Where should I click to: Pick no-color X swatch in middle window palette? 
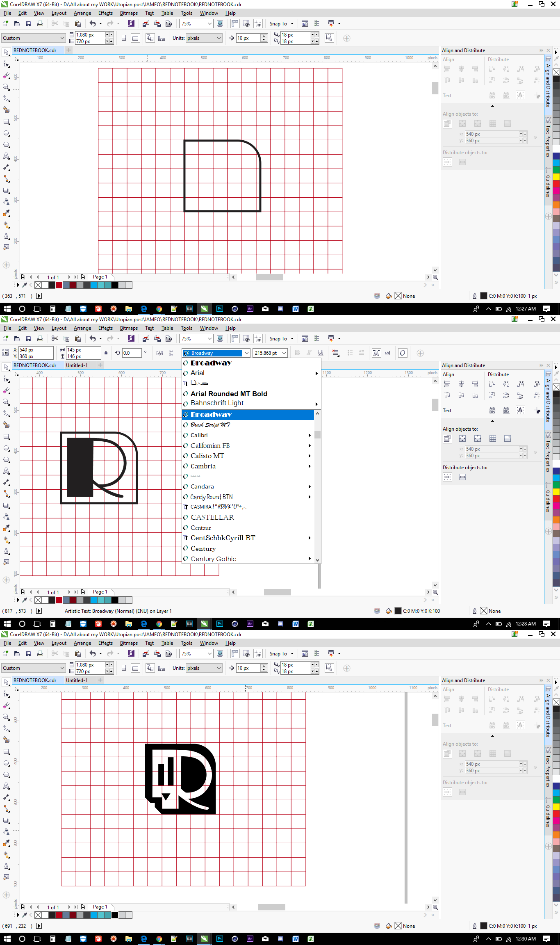click(38, 600)
